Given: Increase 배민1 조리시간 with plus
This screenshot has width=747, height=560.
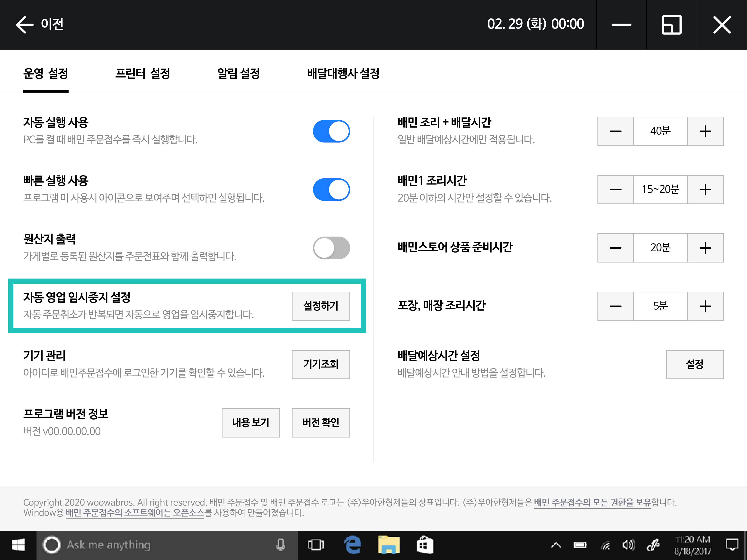Looking at the screenshot, I should coord(705,190).
